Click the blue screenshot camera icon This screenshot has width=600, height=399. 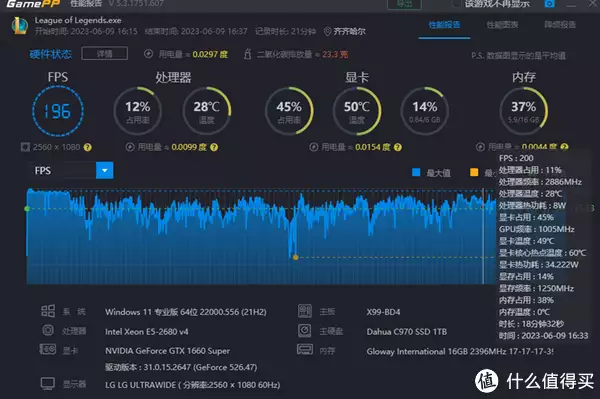(x=549, y=4)
